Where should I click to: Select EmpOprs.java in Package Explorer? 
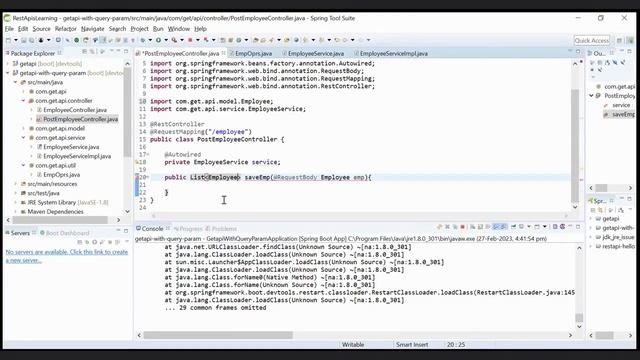pyautogui.click(x=62, y=175)
